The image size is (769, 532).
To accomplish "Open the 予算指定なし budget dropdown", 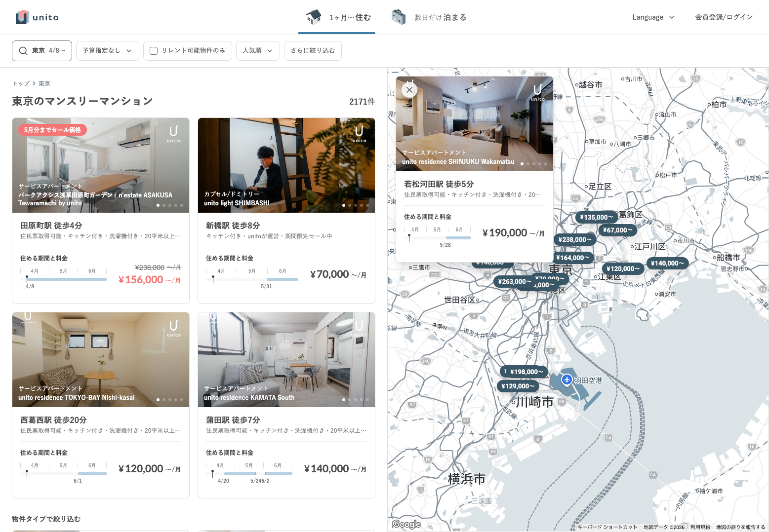I will (108, 51).
